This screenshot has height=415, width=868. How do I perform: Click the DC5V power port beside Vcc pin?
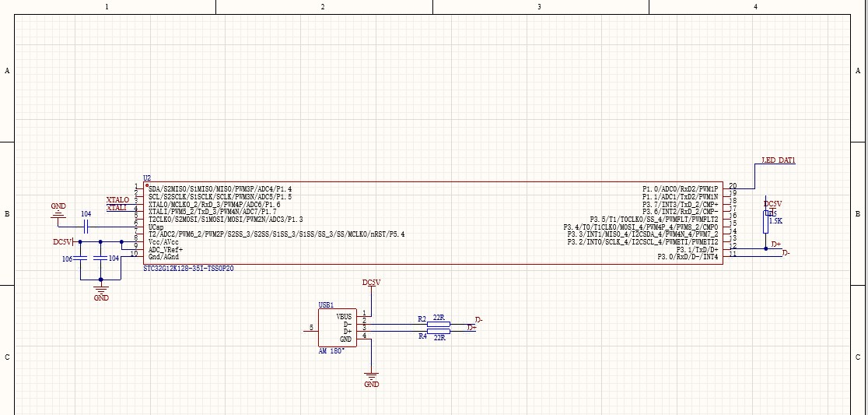click(x=63, y=242)
